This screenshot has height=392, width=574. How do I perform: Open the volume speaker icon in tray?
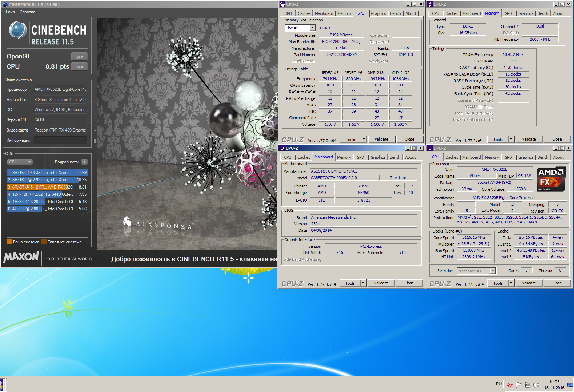pos(536,385)
